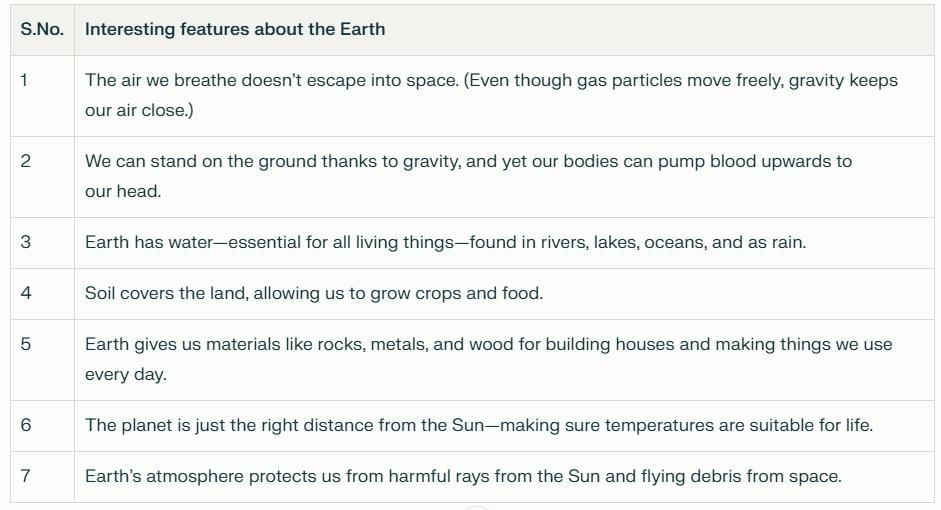Click the 'Soil covers the land' row text
Image resolution: width=941 pixels, height=510 pixels.
(x=313, y=293)
